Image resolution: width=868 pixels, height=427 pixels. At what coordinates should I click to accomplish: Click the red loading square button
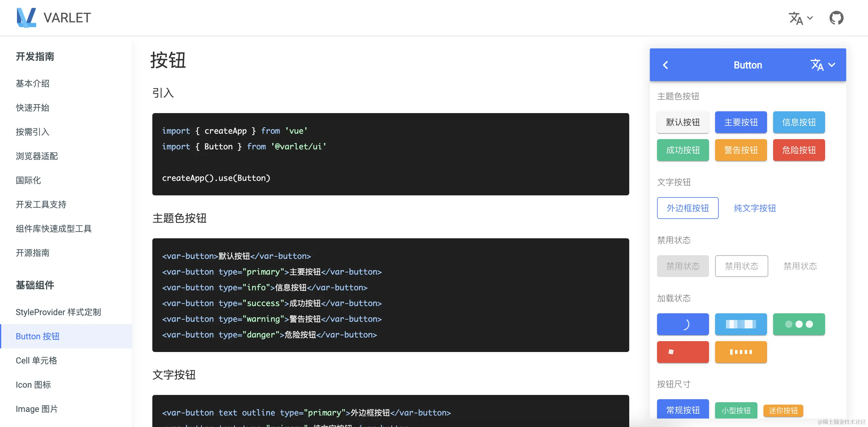pyautogui.click(x=683, y=352)
